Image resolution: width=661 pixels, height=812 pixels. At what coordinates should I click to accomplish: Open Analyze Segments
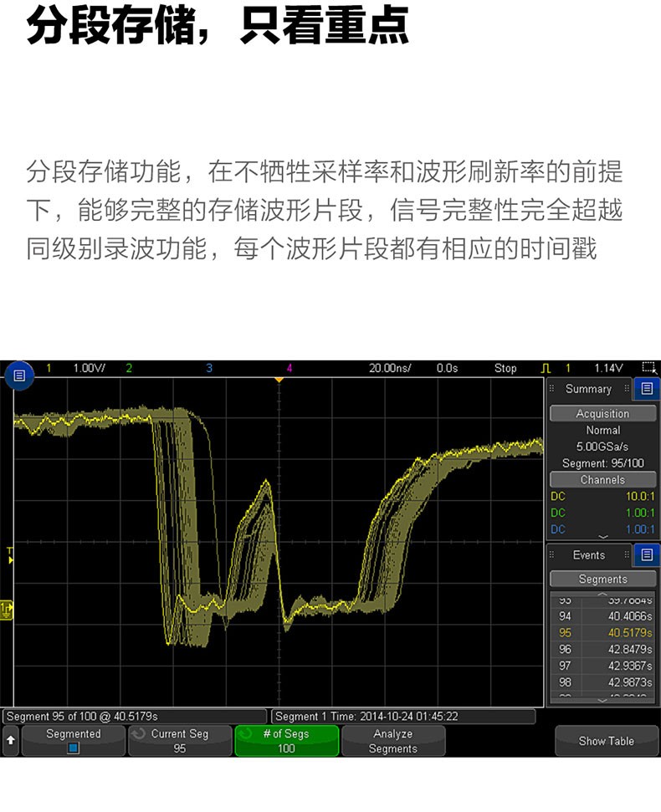pos(392,741)
